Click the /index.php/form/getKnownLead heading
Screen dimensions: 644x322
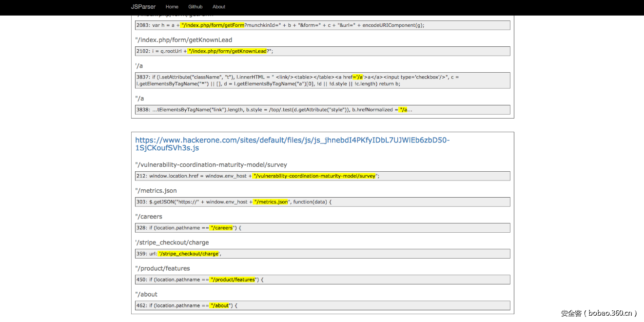click(184, 40)
